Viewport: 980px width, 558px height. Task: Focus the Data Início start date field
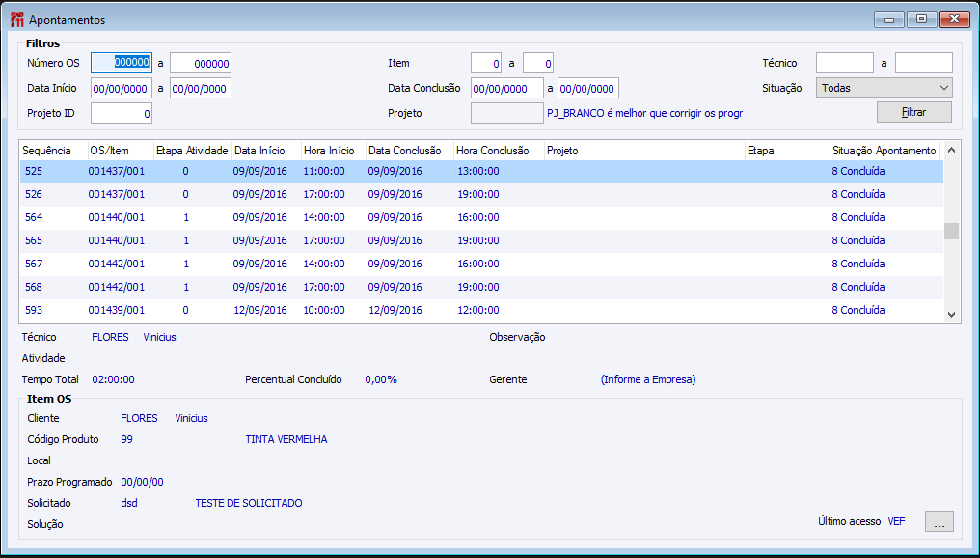122,88
